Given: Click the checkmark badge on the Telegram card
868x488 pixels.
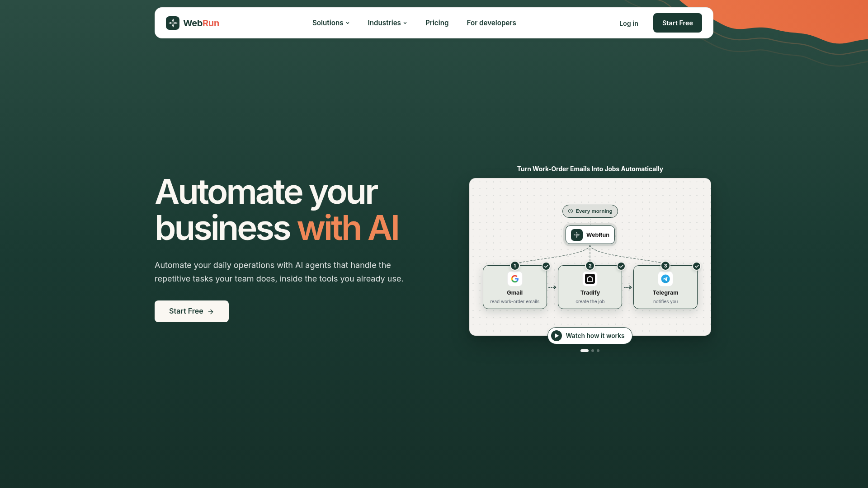Looking at the screenshot, I should click(697, 266).
